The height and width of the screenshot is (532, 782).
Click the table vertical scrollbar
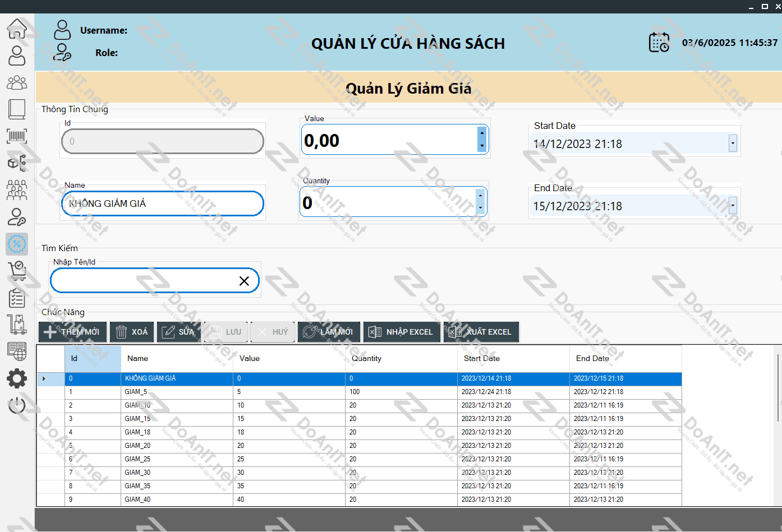pos(778,387)
